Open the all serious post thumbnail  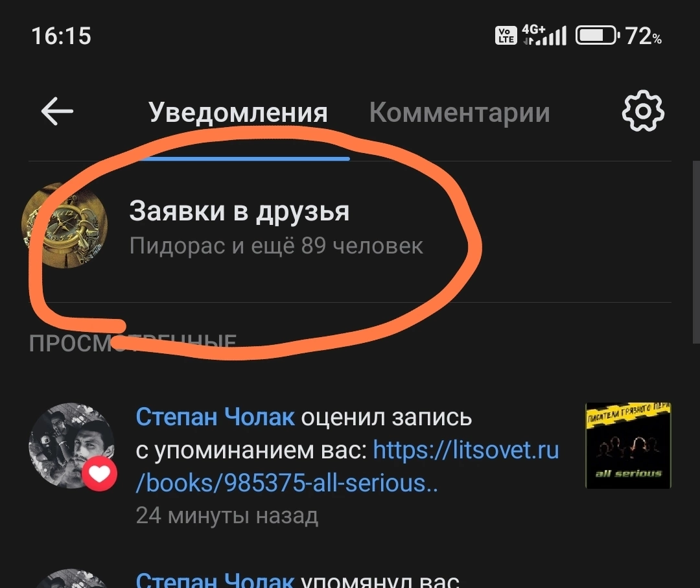tap(628, 445)
